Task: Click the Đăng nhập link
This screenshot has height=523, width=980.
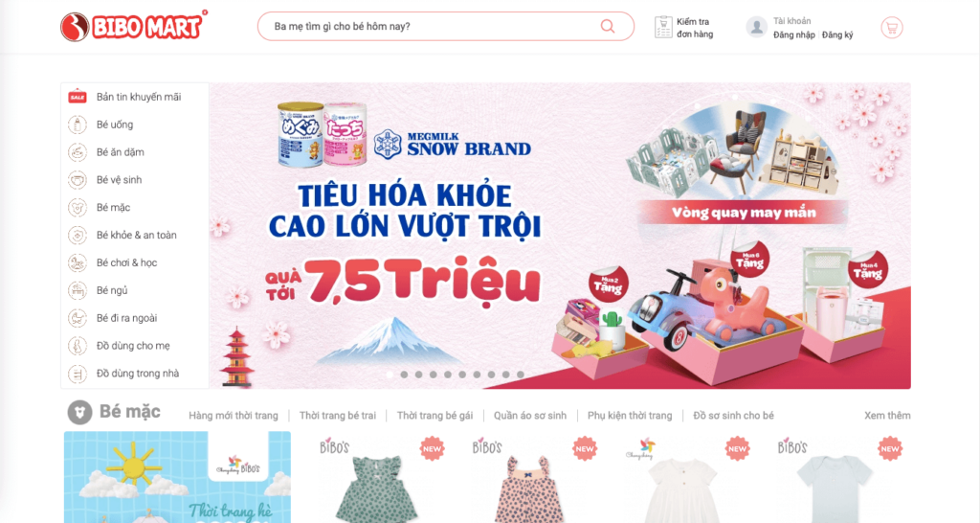Action: (x=793, y=35)
